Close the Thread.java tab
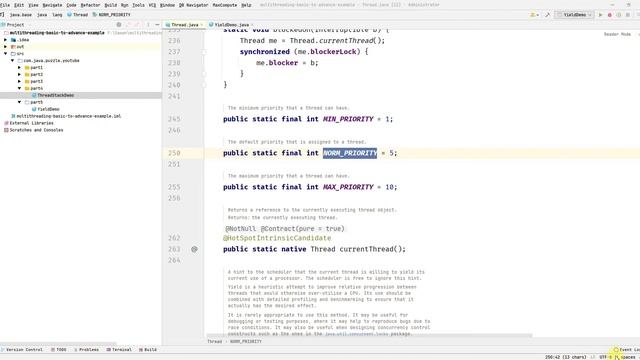The width and height of the screenshot is (640, 360). click(202, 25)
